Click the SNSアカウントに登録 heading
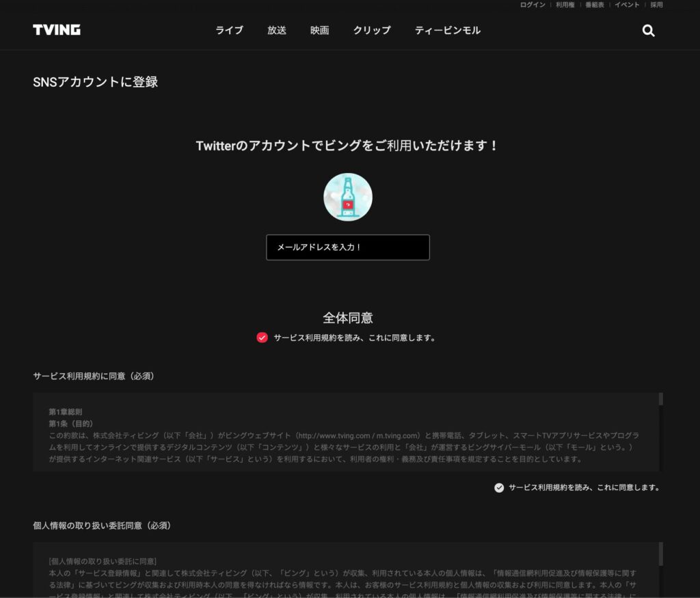 click(x=96, y=82)
